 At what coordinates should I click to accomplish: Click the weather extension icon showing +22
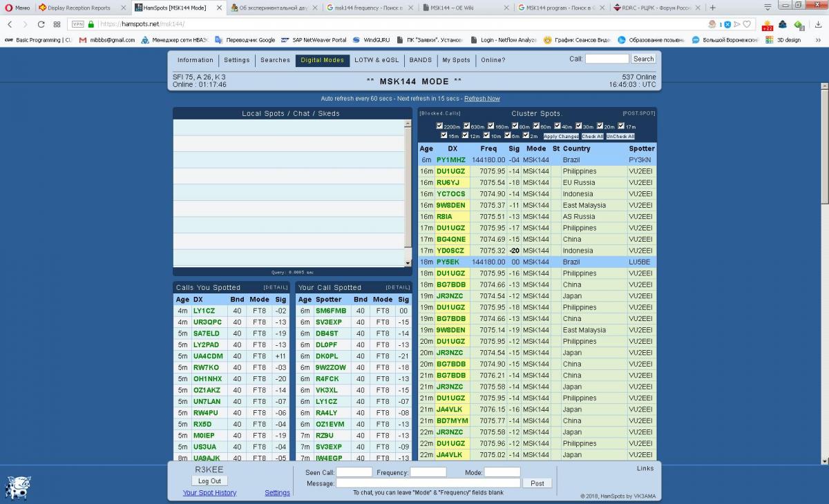pos(767,25)
